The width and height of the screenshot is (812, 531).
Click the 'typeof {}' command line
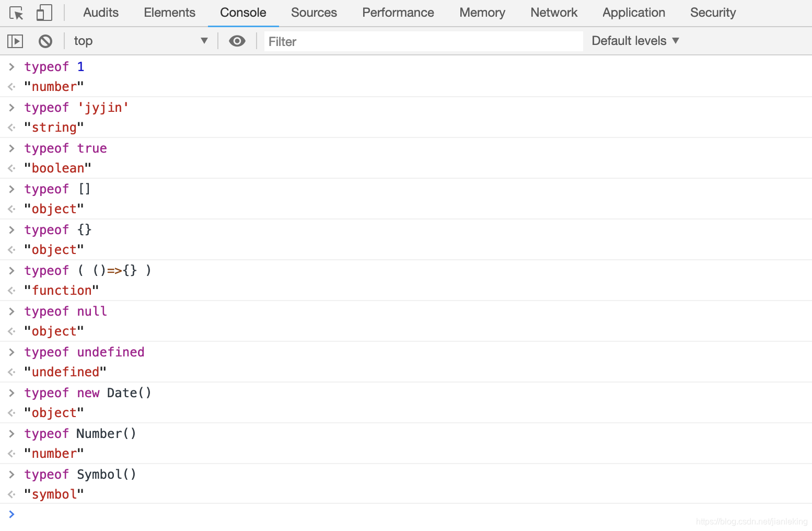[x=58, y=230]
